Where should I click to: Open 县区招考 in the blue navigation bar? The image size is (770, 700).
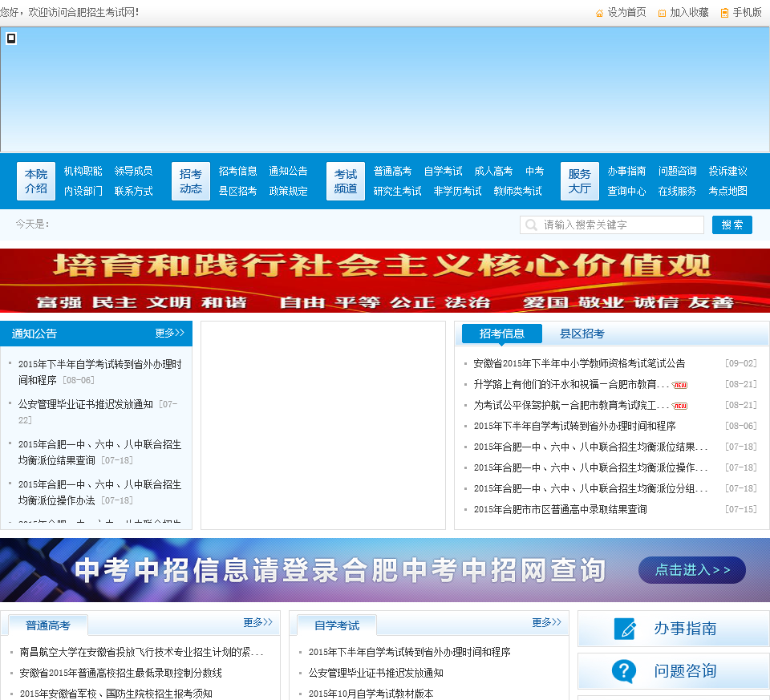pos(237,191)
